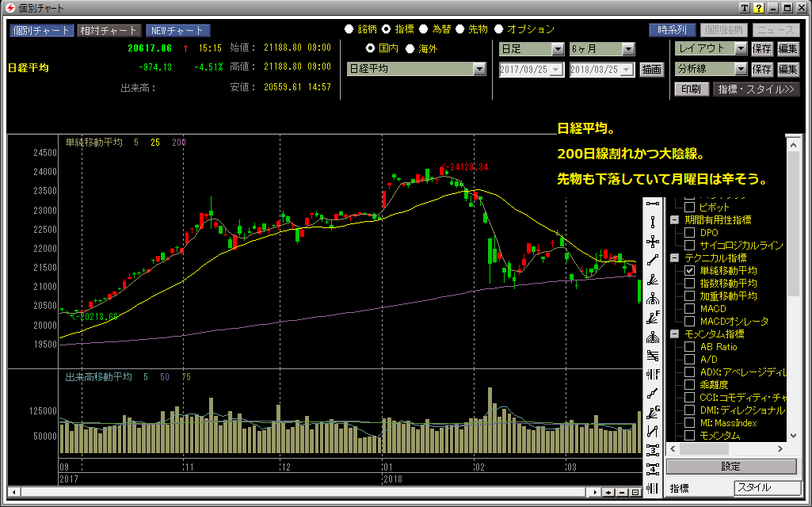
Task: Check the モメンタム checkbox
Action: 689,436
